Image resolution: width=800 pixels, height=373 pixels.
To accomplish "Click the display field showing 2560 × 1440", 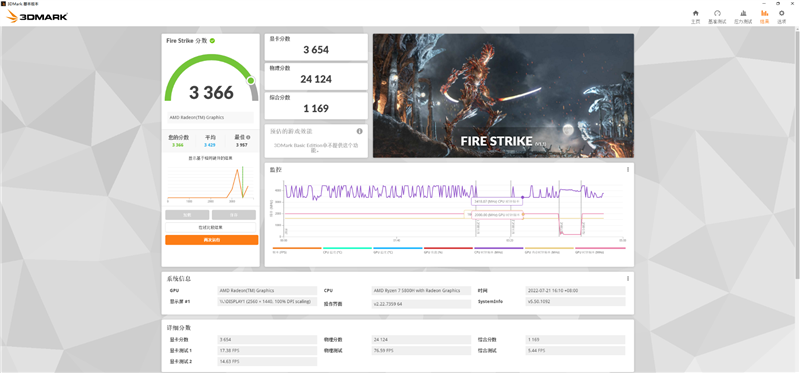I will 267,302.
